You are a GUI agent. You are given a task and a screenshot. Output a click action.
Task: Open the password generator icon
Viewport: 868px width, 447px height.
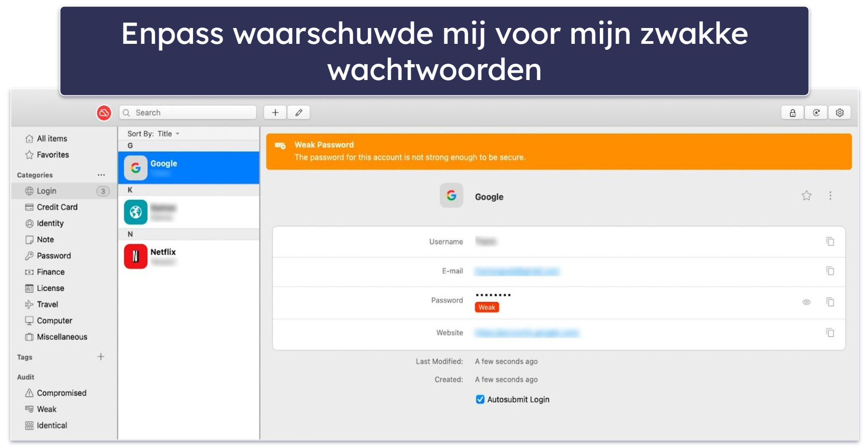816,113
